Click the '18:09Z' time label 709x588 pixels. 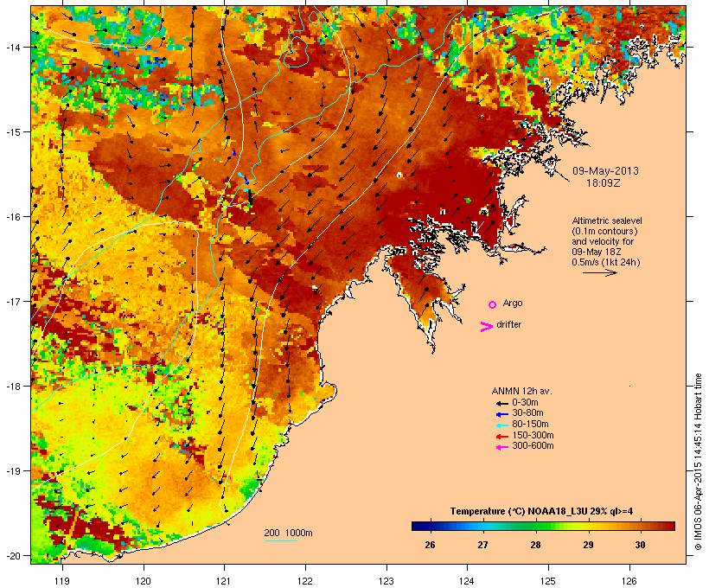604,183
